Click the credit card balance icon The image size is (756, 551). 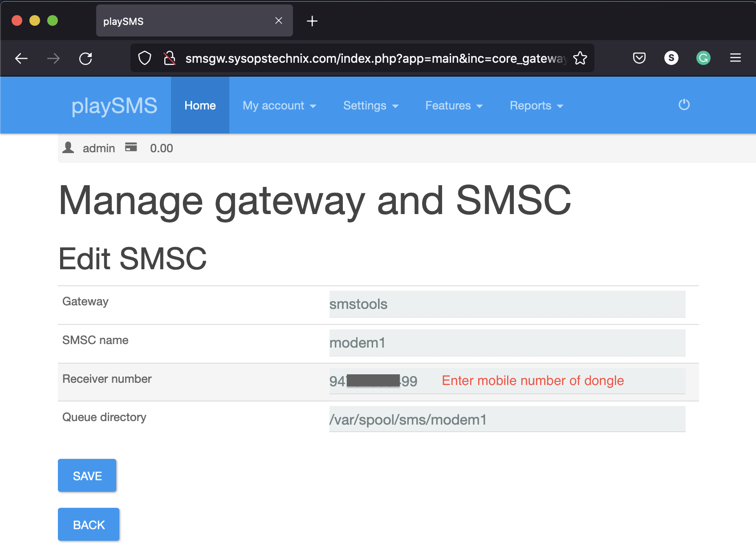131,147
